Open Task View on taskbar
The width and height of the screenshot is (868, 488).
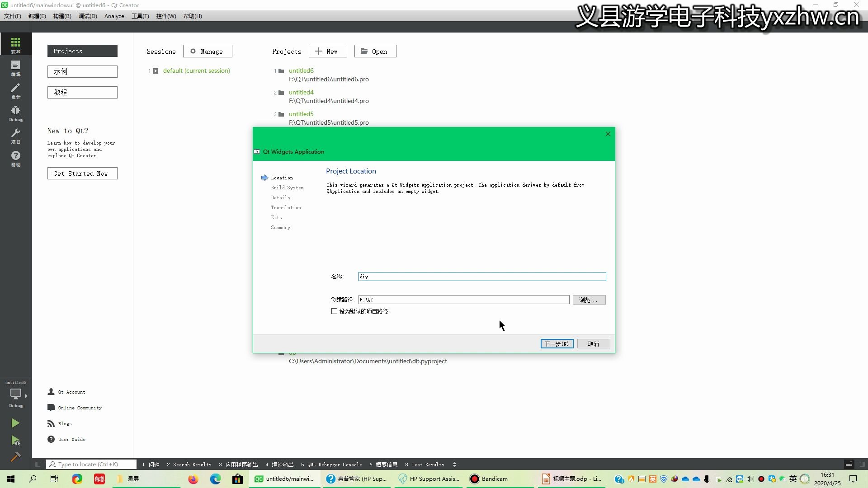(x=54, y=479)
